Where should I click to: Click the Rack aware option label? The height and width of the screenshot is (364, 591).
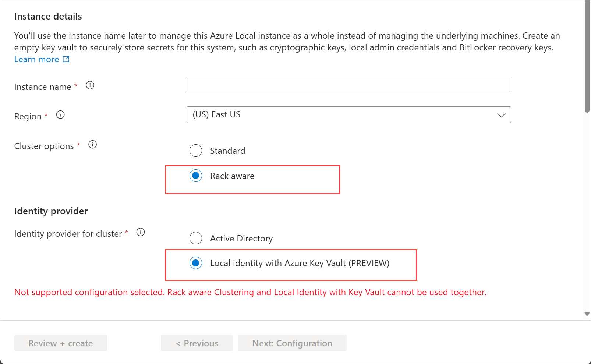pyautogui.click(x=232, y=176)
